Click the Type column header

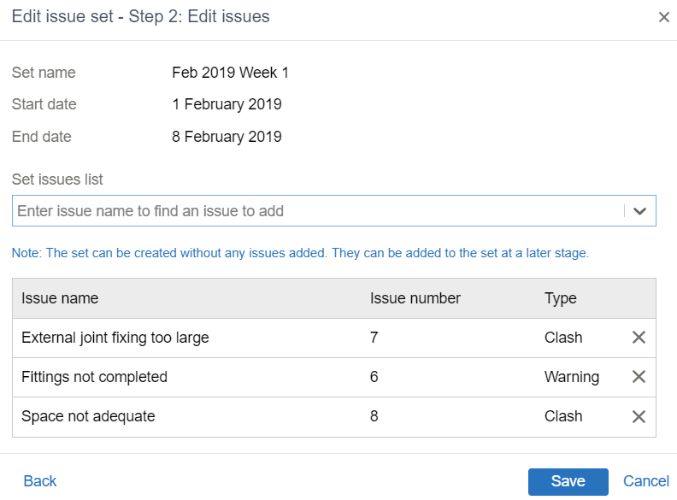pos(560,298)
